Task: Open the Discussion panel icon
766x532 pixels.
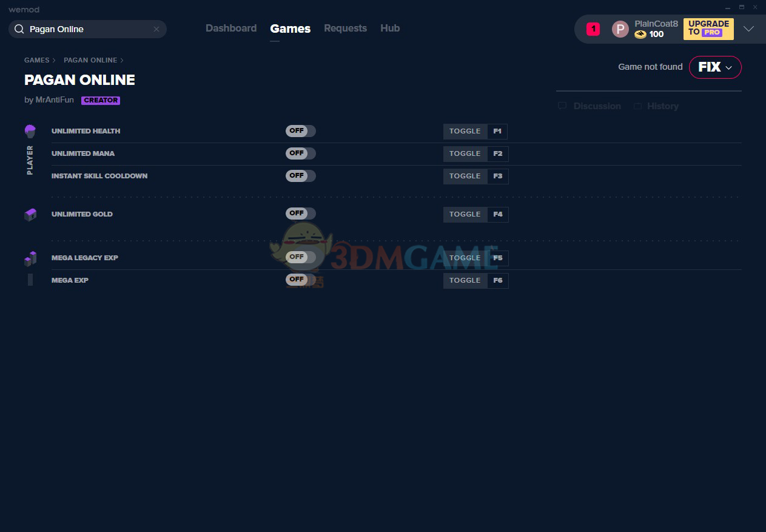Action: [562, 106]
